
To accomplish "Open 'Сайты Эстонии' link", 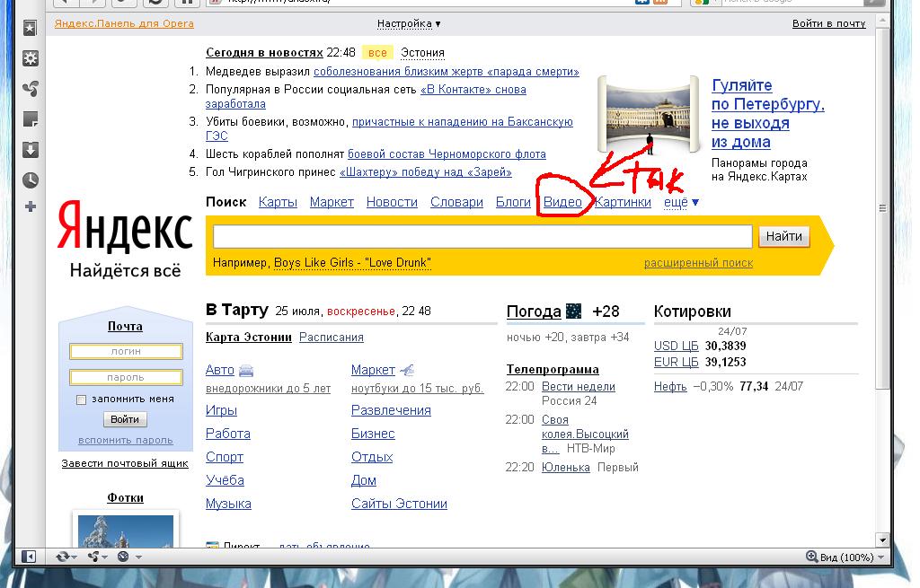I will tap(399, 504).
